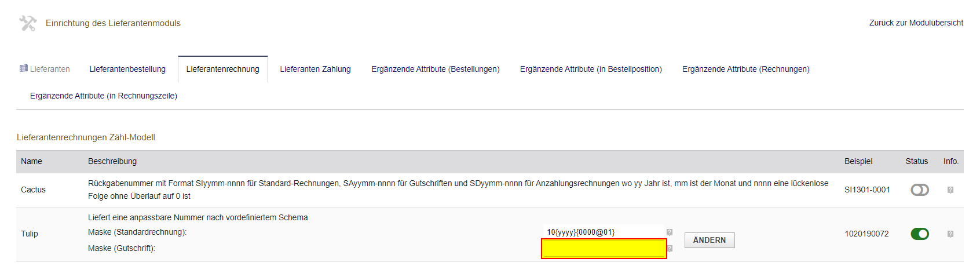Viewport: 980px width, 273px height.
Task: Enable the Cactus numbering model toggle
Action: point(920,190)
